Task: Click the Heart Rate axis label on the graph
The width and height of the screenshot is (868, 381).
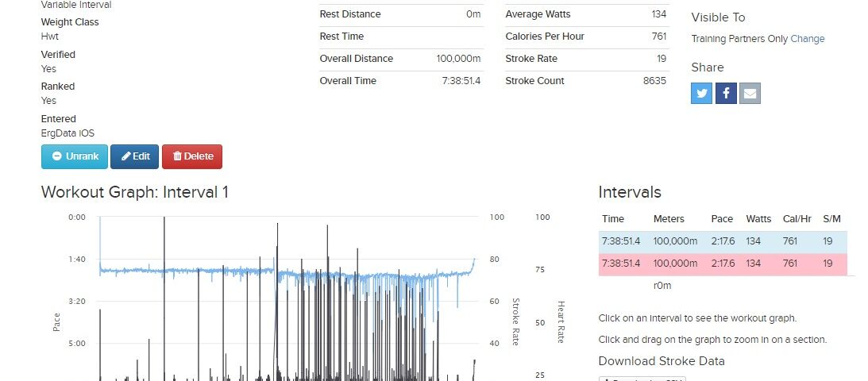Action: pos(561,321)
